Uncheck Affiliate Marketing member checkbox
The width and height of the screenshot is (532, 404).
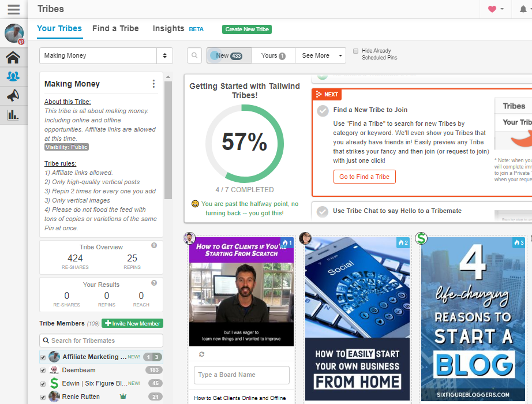43,357
